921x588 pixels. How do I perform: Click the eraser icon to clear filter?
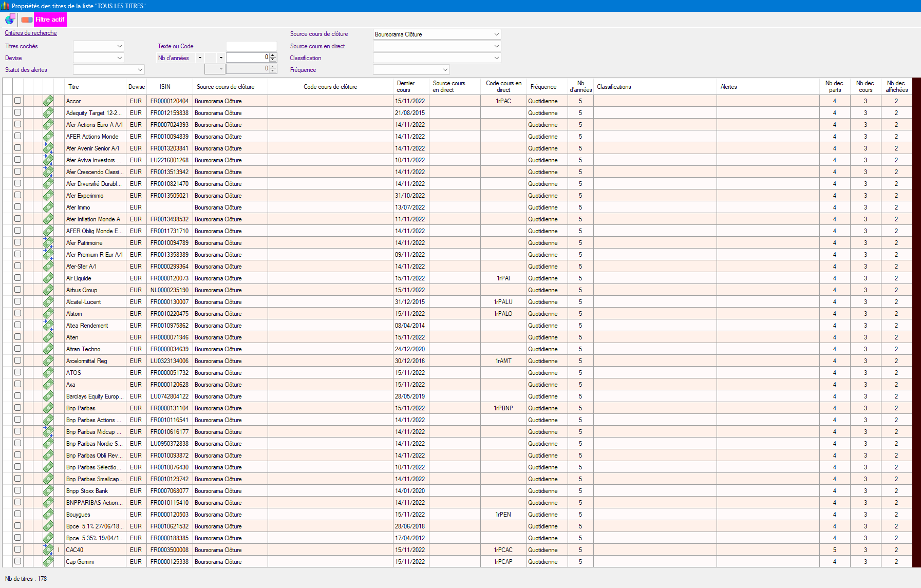[27, 20]
